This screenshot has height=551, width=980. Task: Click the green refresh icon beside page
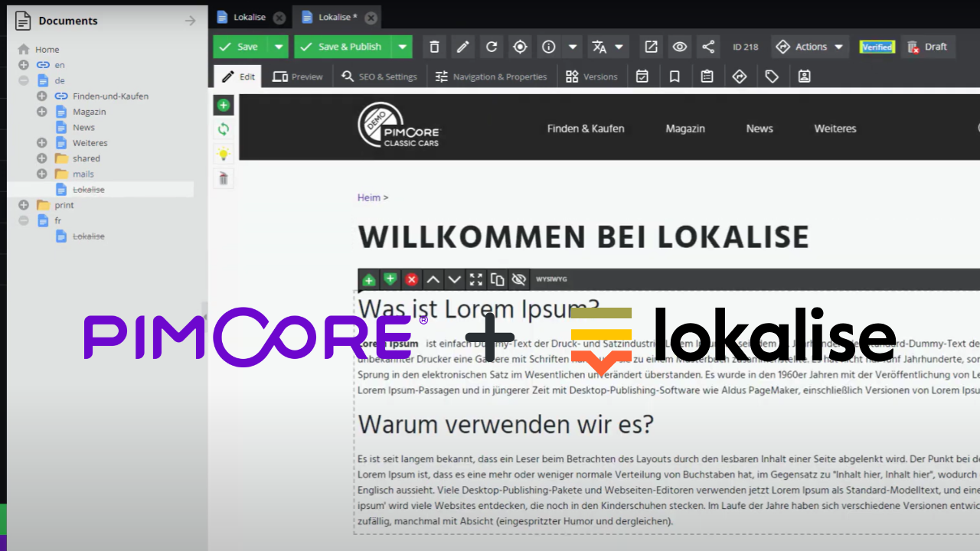pos(223,129)
